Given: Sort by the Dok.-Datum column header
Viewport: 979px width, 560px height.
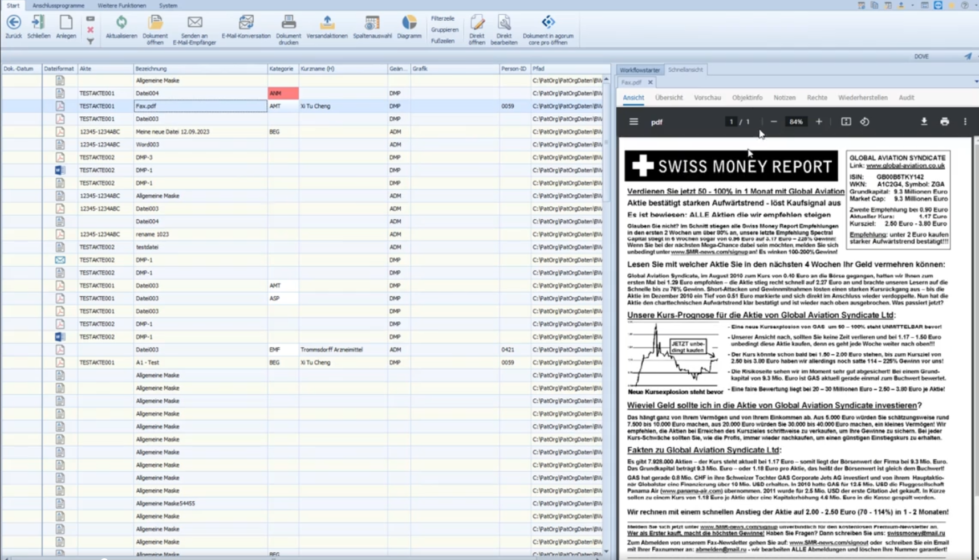Looking at the screenshot, I should (x=21, y=68).
